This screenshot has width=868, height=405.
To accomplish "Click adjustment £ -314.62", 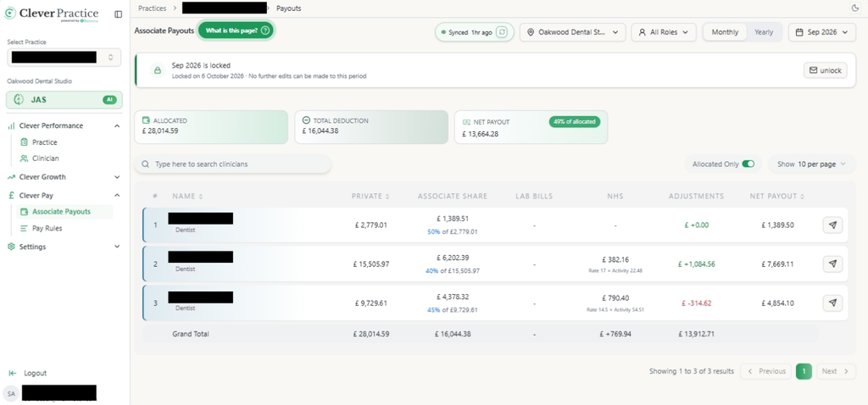I will pyautogui.click(x=697, y=303).
